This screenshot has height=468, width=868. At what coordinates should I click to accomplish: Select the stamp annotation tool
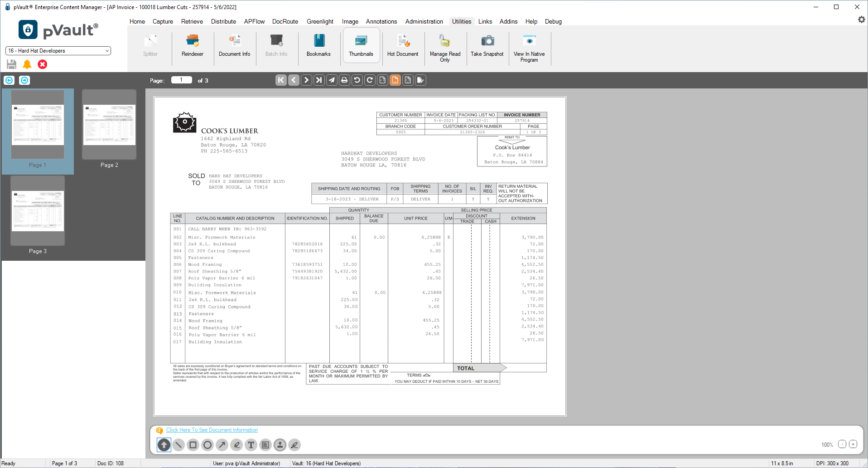click(x=280, y=445)
